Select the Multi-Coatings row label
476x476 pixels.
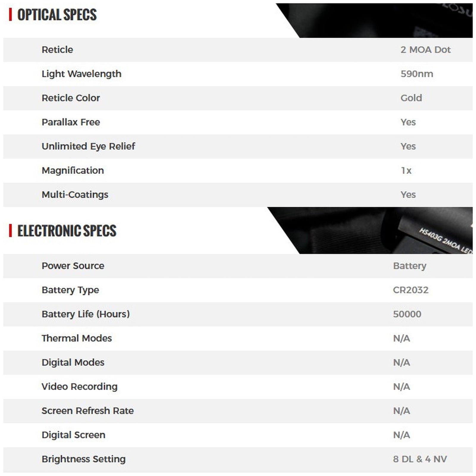tap(75, 195)
